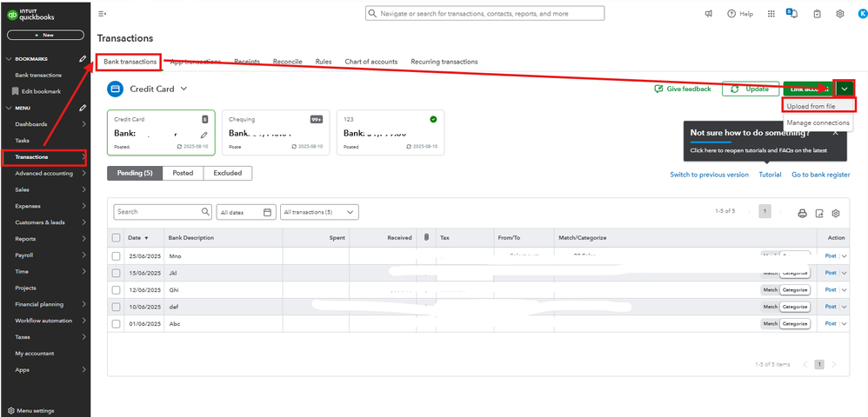The width and height of the screenshot is (868, 417).
Task: Expand the action chevron on the Abc row
Action: pos(845,323)
